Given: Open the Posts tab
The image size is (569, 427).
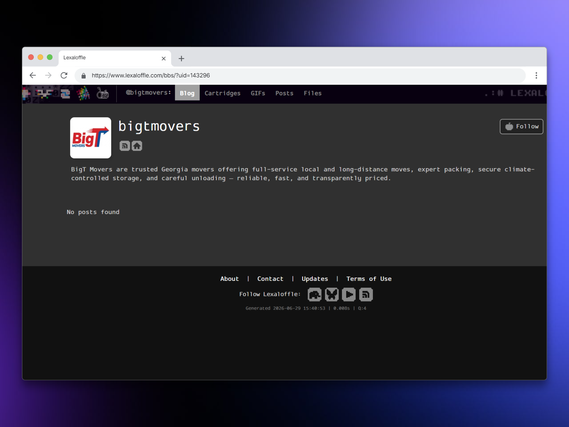Looking at the screenshot, I should (284, 93).
